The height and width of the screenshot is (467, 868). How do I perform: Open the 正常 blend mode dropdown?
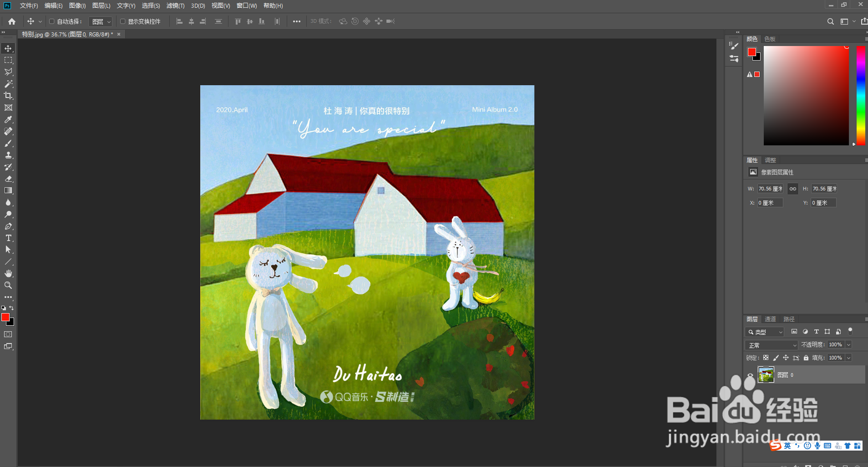(772, 345)
